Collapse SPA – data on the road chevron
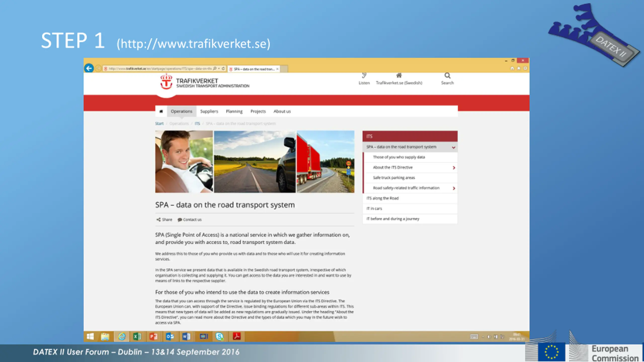The height and width of the screenshot is (362, 644). click(x=454, y=147)
